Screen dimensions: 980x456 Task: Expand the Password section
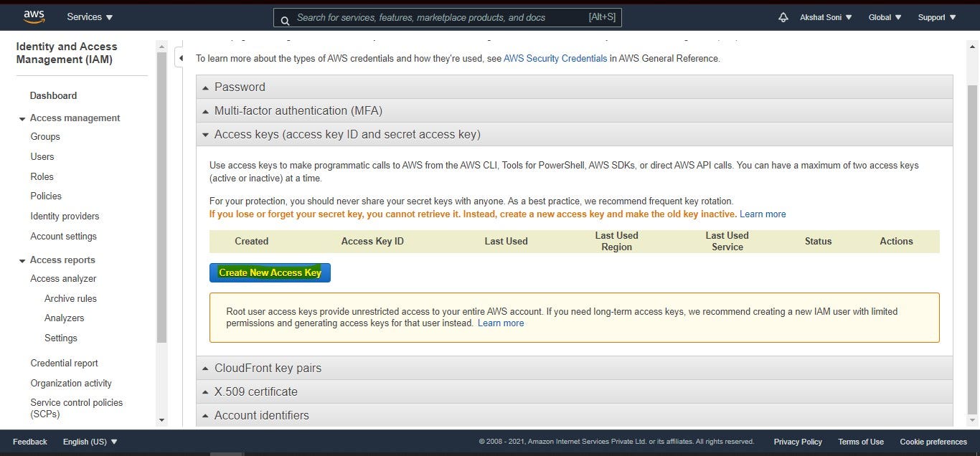[x=575, y=87]
